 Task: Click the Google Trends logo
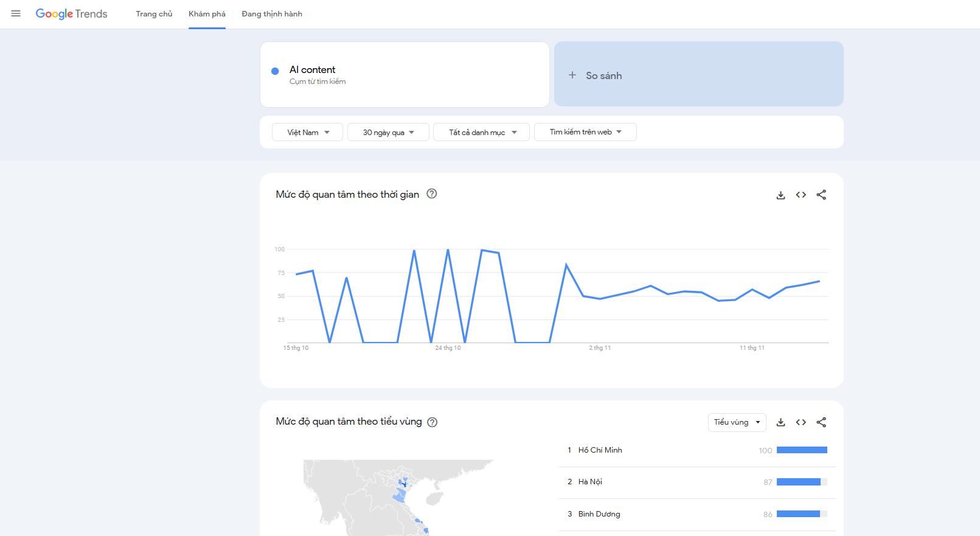click(71, 14)
